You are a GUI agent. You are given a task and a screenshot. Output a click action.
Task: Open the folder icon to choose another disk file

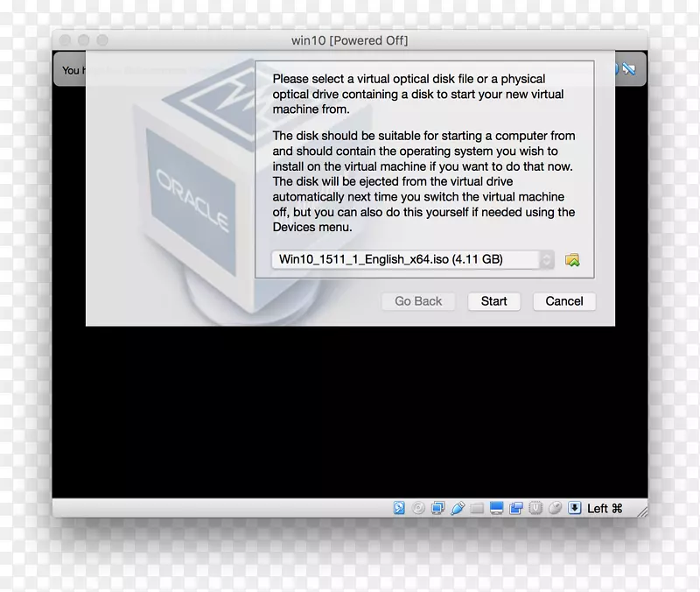click(x=573, y=259)
